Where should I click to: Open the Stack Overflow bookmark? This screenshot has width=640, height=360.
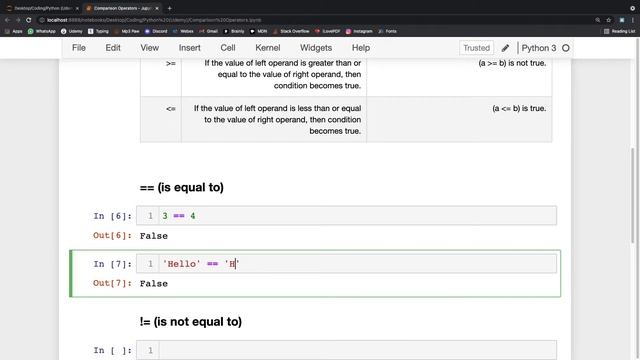(x=291, y=31)
